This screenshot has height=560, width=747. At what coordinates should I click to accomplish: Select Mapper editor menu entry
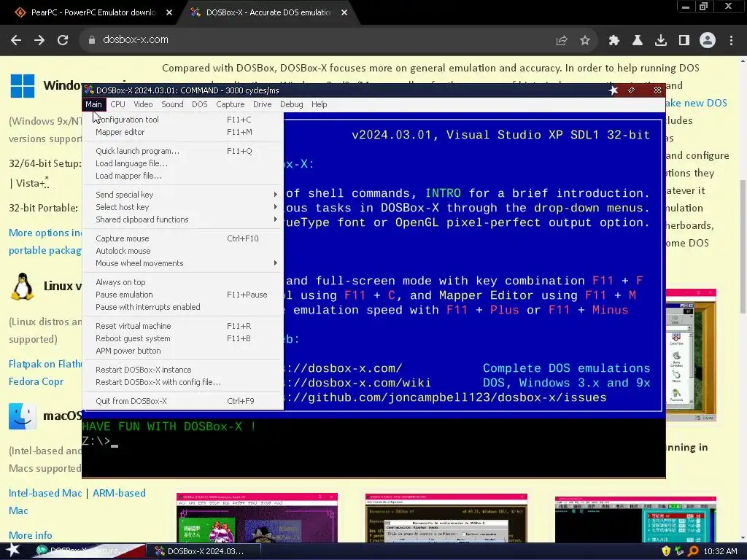tap(183, 132)
